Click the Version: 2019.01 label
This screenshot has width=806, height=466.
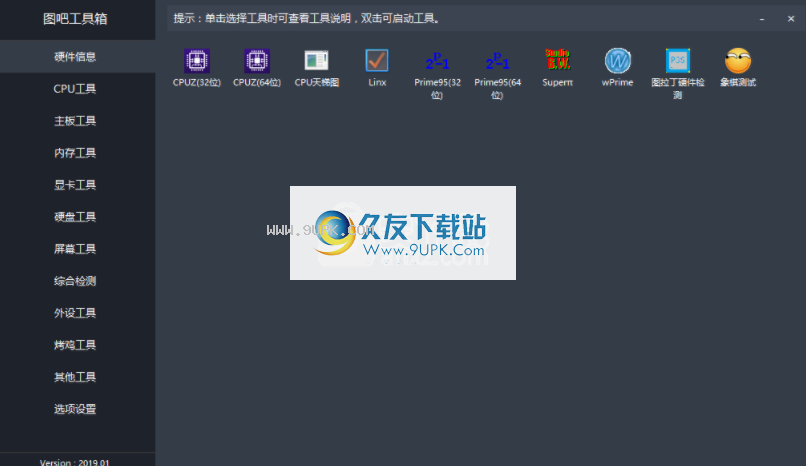point(75,462)
